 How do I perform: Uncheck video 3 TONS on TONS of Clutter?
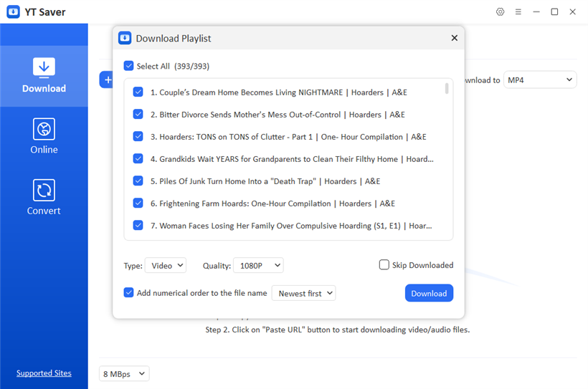point(138,136)
